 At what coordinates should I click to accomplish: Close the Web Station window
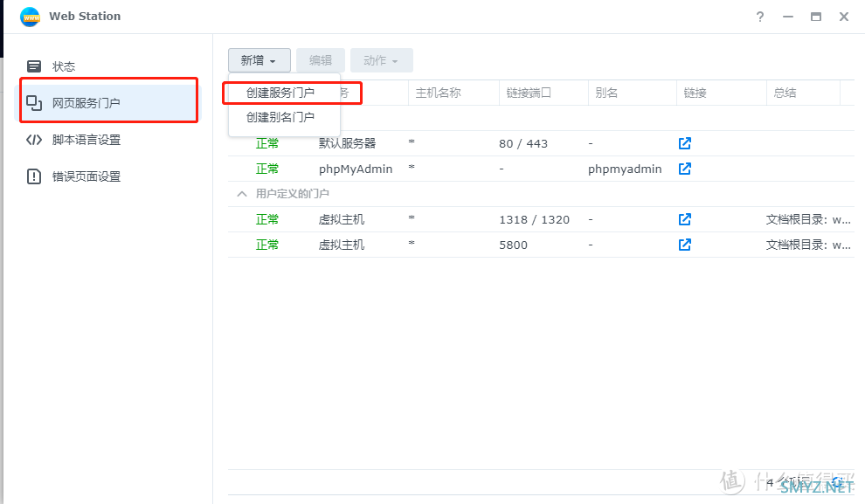tap(844, 17)
